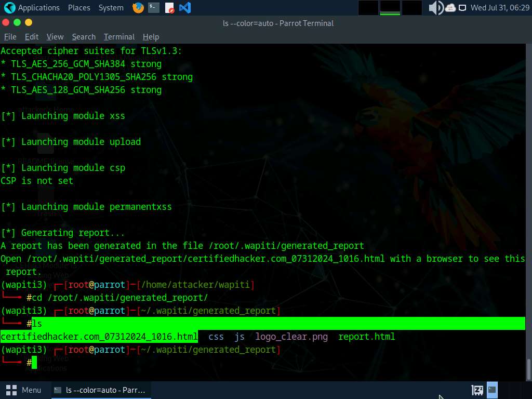Click the Menu button in bottom panel

pos(24,390)
